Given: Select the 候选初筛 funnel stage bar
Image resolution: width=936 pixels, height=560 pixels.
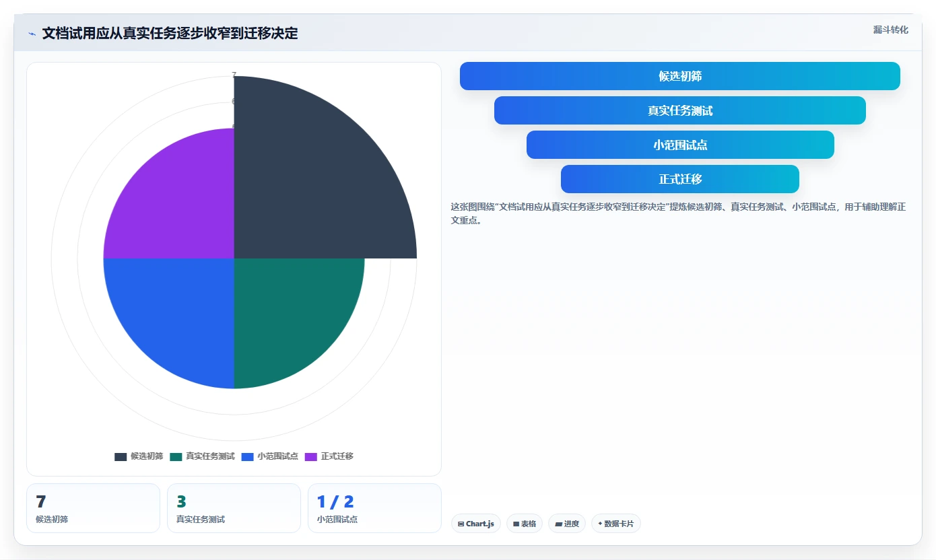Looking at the screenshot, I should click(x=680, y=76).
